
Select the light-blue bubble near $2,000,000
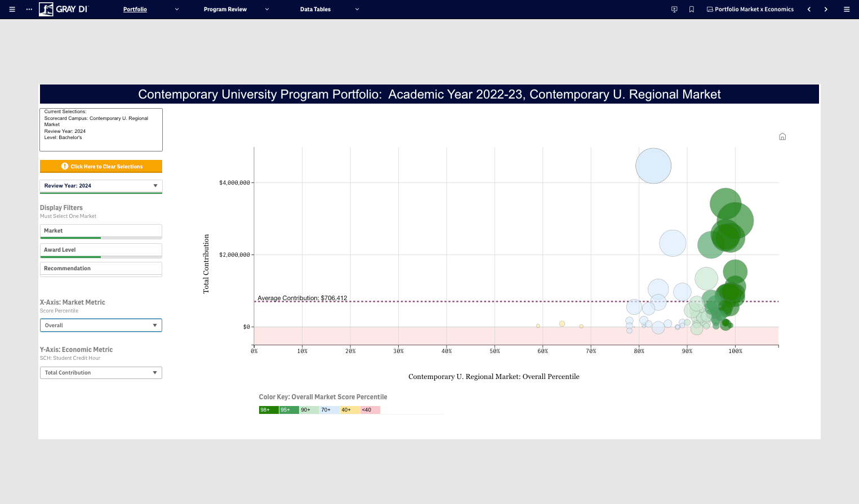(673, 243)
